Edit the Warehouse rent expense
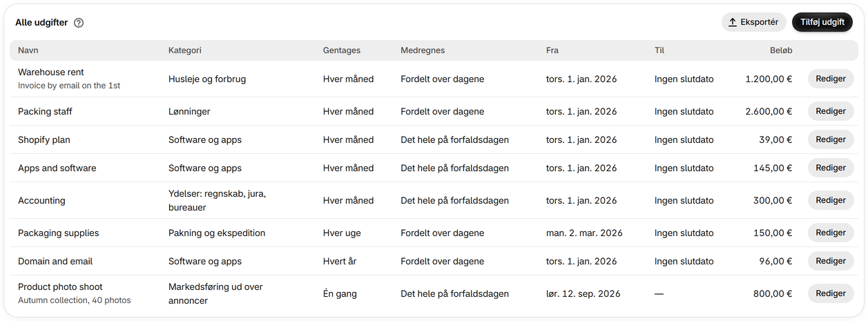This screenshot has height=321, width=868. click(x=831, y=79)
